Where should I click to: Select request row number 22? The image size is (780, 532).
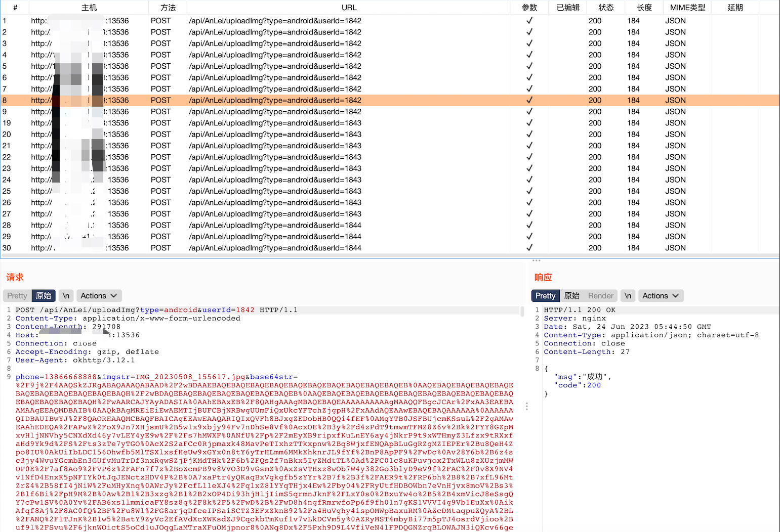(x=390, y=157)
